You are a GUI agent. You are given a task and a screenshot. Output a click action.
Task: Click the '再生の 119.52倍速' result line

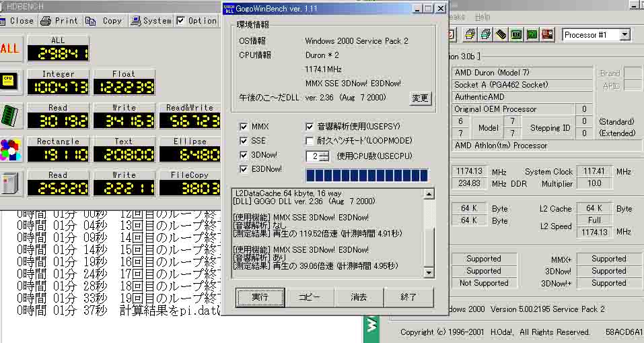[x=318, y=234]
